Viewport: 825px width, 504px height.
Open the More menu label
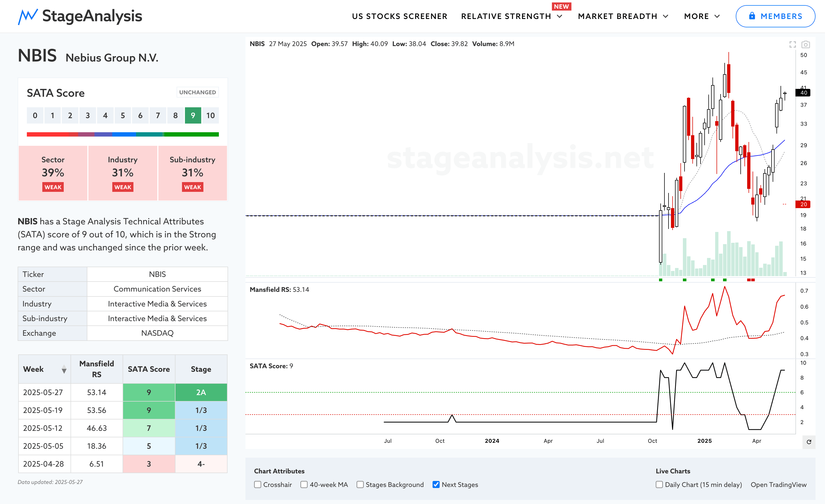696,16
